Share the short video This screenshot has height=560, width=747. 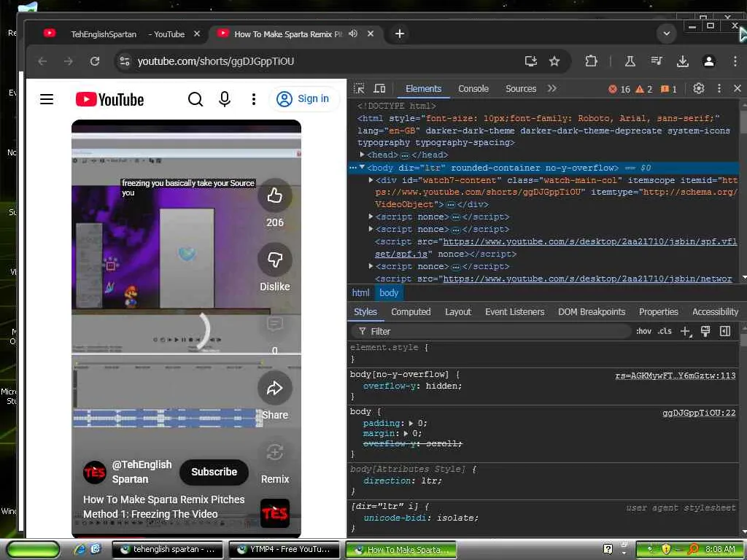click(x=275, y=388)
